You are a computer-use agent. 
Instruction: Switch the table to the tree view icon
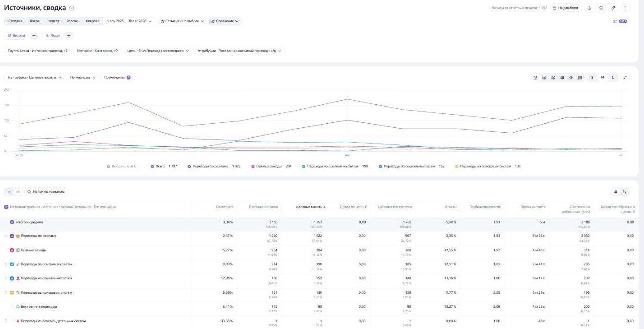coord(9,192)
